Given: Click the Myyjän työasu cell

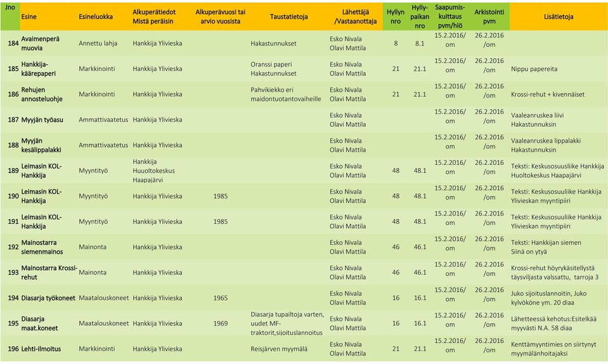Looking at the screenshot, I should tap(42, 120).
